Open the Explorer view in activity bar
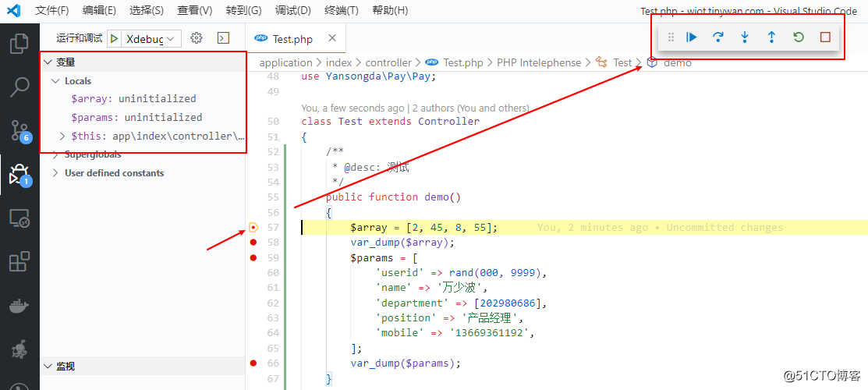The image size is (868, 390). coord(19,44)
